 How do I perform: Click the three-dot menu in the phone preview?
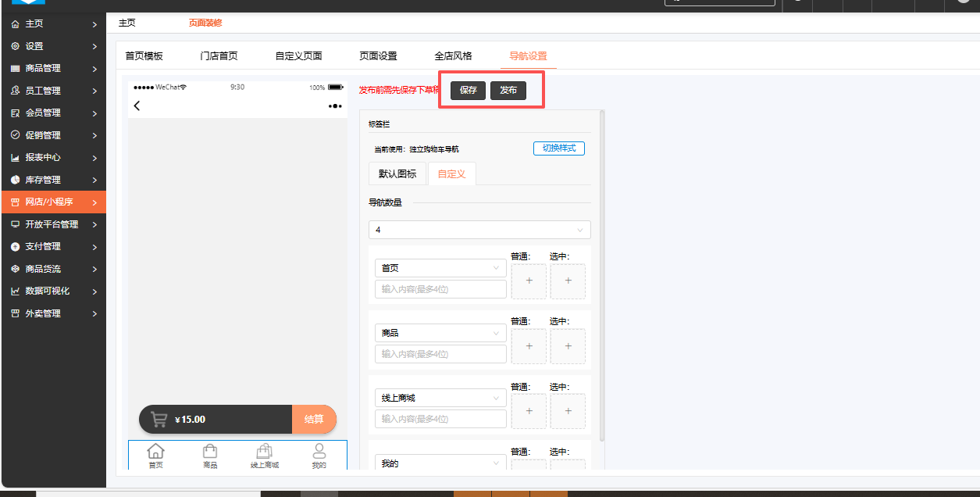point(335,106)
